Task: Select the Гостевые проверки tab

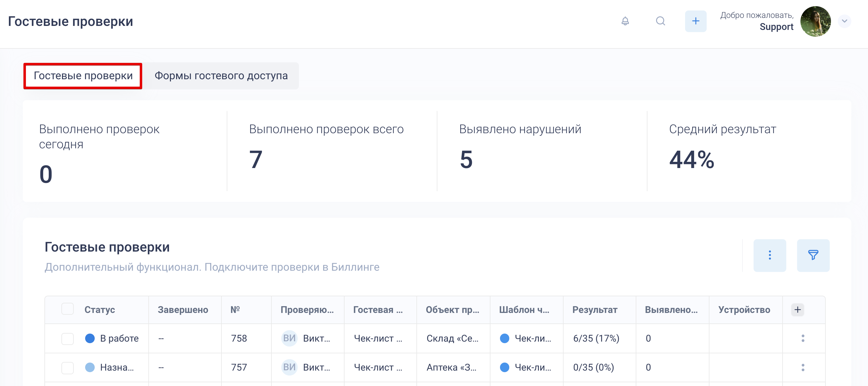Action: 83,76
